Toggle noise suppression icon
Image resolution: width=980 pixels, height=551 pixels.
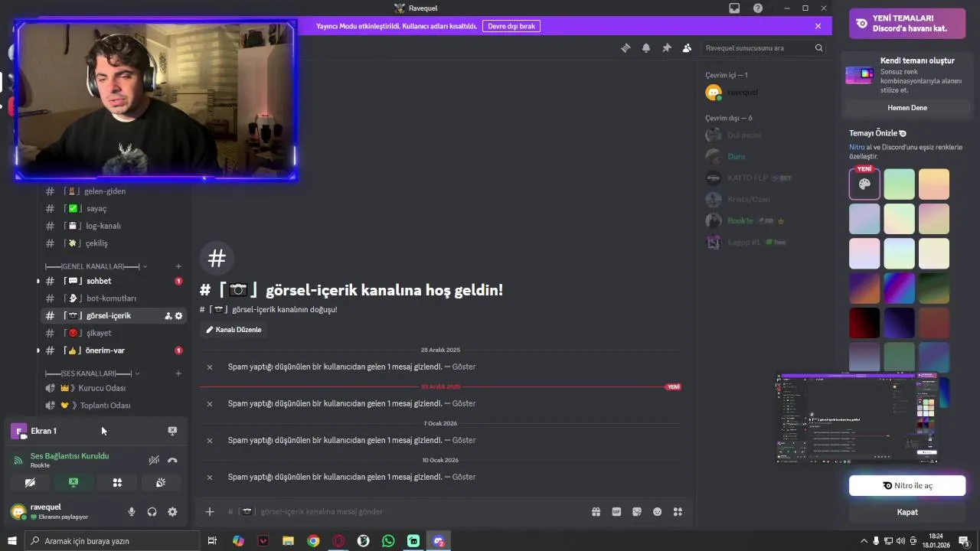(154, 460)
